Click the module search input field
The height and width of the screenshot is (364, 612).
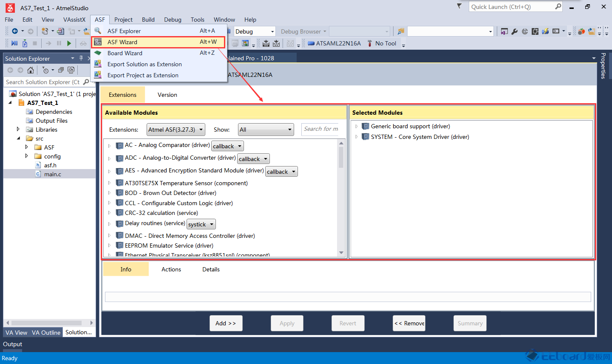point(320,129)
